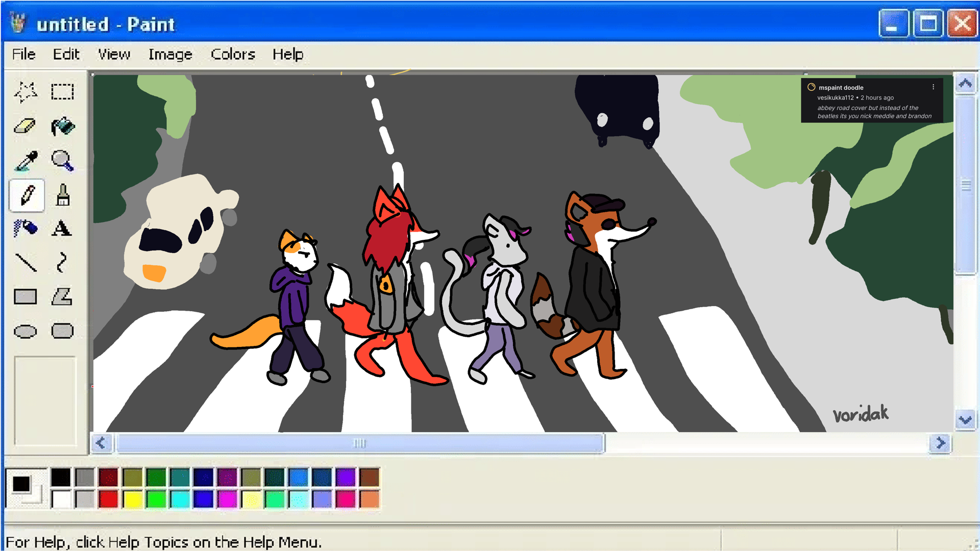Click the vertical scrollbar down arrow
The height and width of the screenshot is (551, 980).
965,420
